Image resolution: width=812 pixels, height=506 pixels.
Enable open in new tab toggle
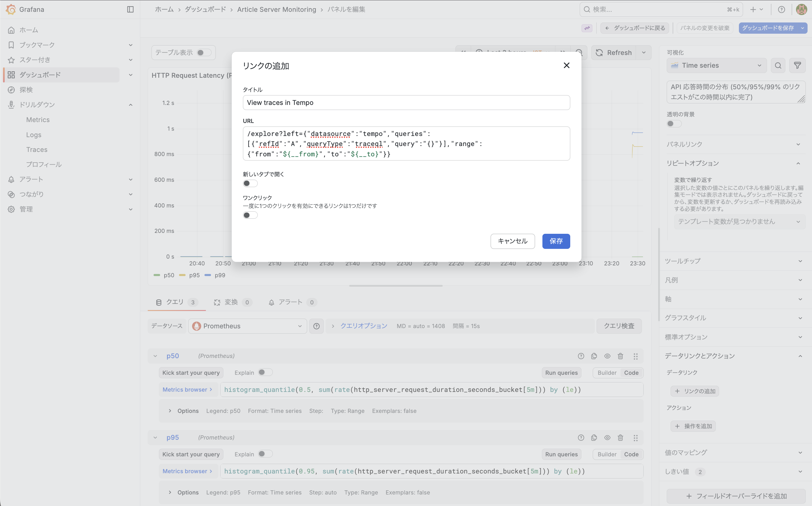point(250,183)
